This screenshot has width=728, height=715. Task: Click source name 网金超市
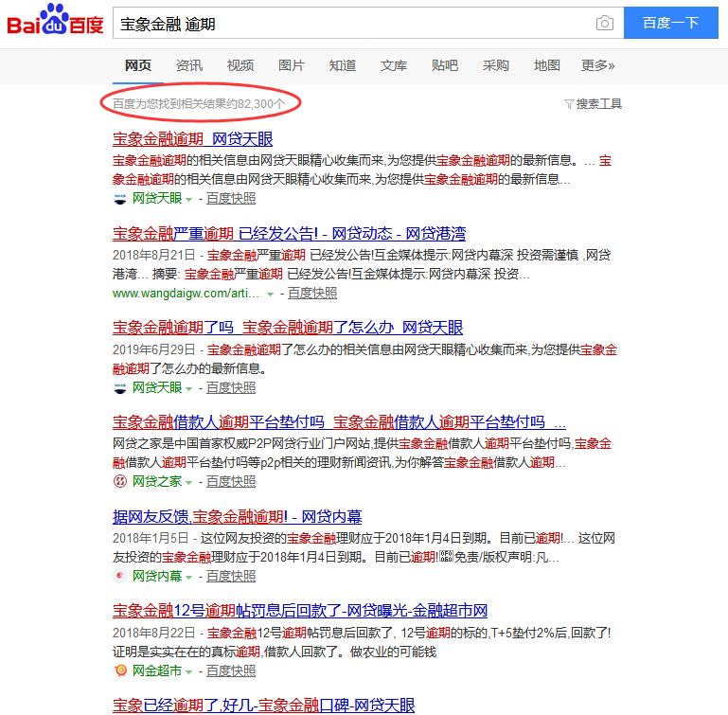coord(157,670)
